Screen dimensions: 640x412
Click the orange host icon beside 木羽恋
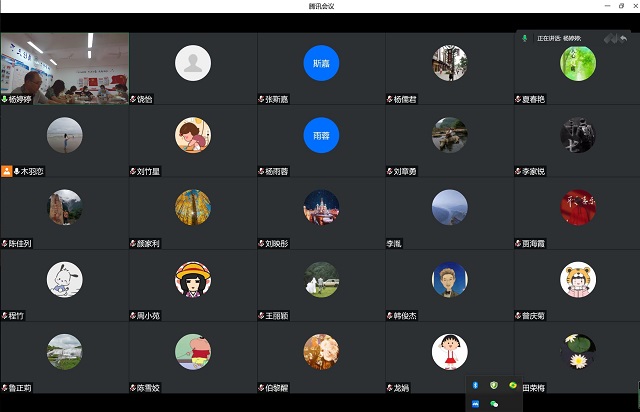click(6, 171)
